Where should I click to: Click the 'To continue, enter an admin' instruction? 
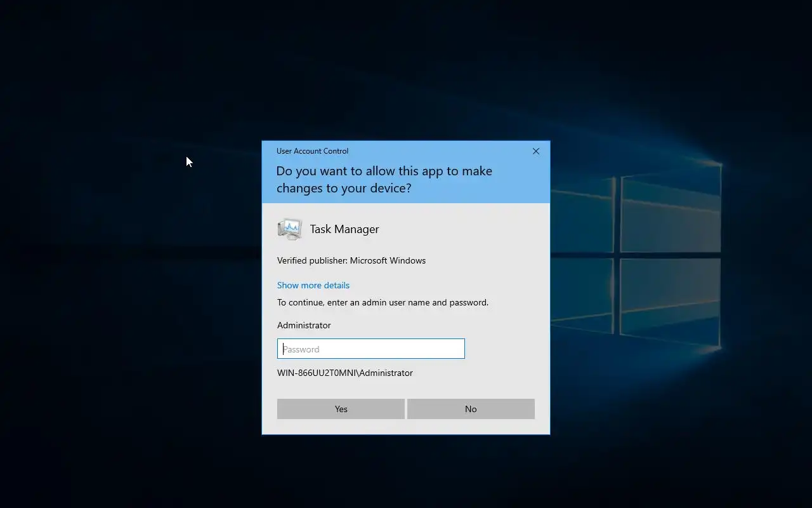point(383,302)
